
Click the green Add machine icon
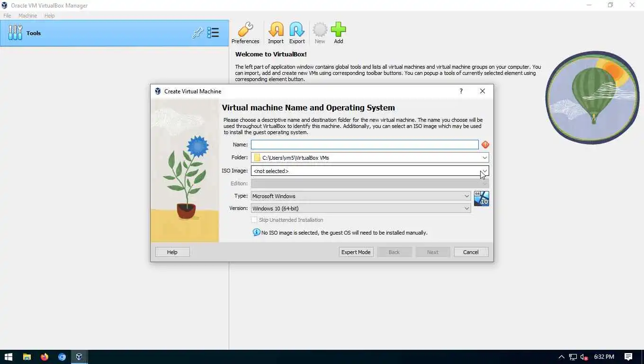click(339, 33)
